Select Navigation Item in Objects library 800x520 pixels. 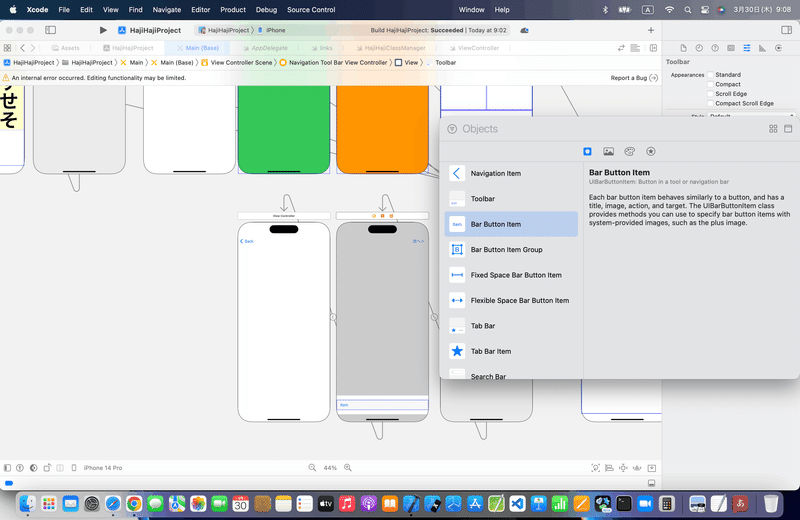[x=511, y=174]
